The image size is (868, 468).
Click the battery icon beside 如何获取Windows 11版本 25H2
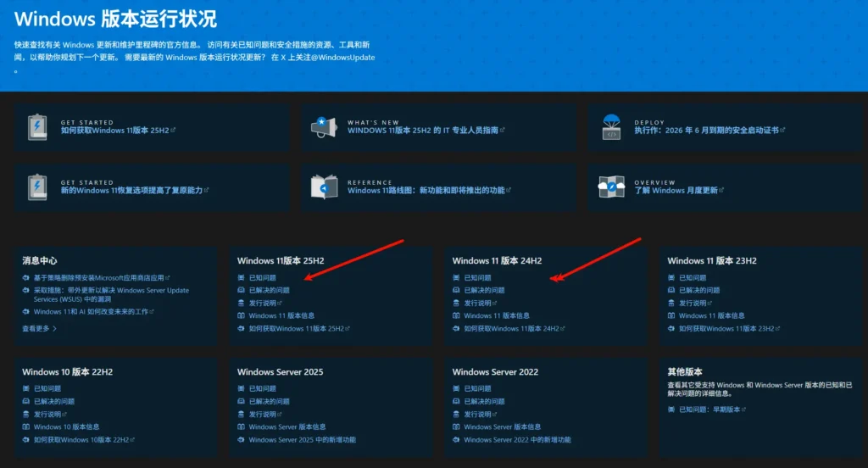(x=37, y=127)
